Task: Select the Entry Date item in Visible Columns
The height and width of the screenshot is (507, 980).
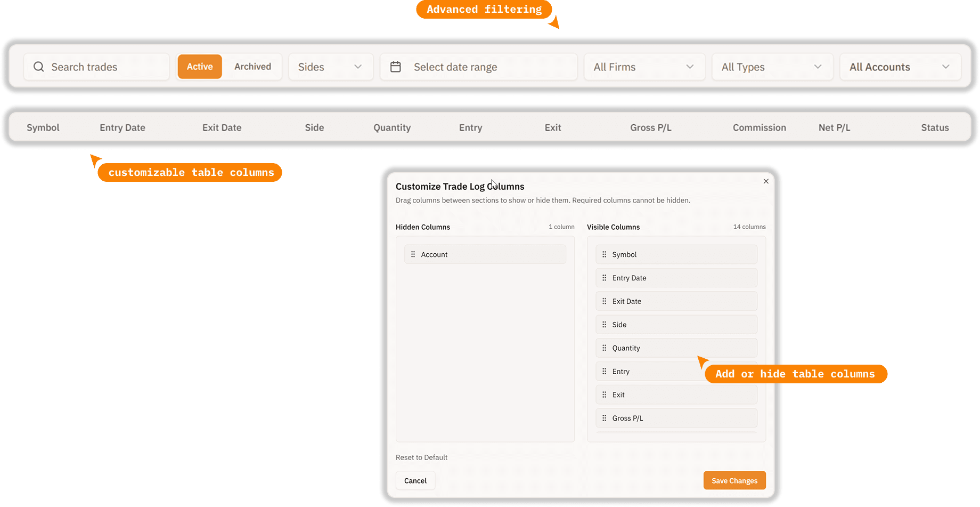Action: pos(676,278)
